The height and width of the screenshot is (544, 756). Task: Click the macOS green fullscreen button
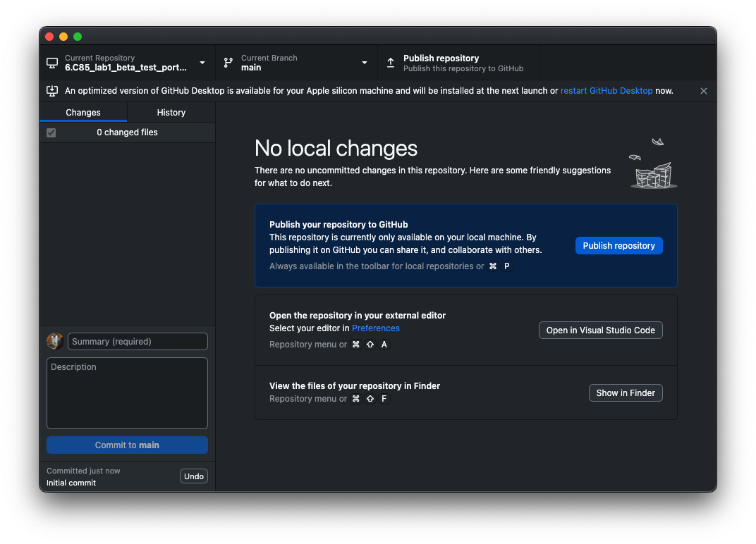coord(78,37)
